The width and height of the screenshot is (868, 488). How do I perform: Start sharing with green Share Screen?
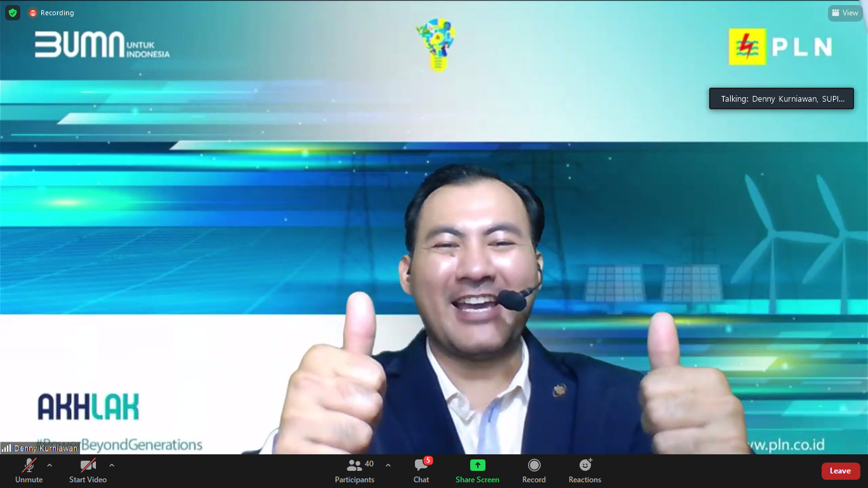click(477, 471)
